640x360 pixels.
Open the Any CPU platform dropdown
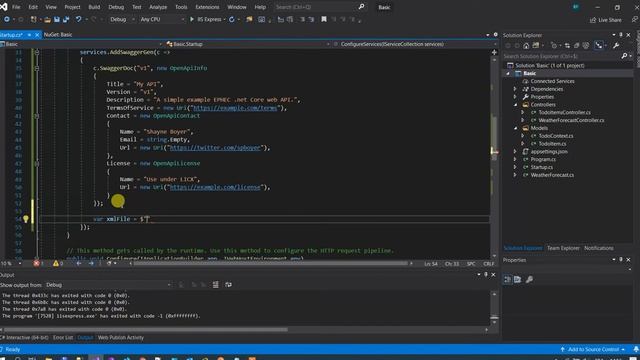tap(162, 19)
